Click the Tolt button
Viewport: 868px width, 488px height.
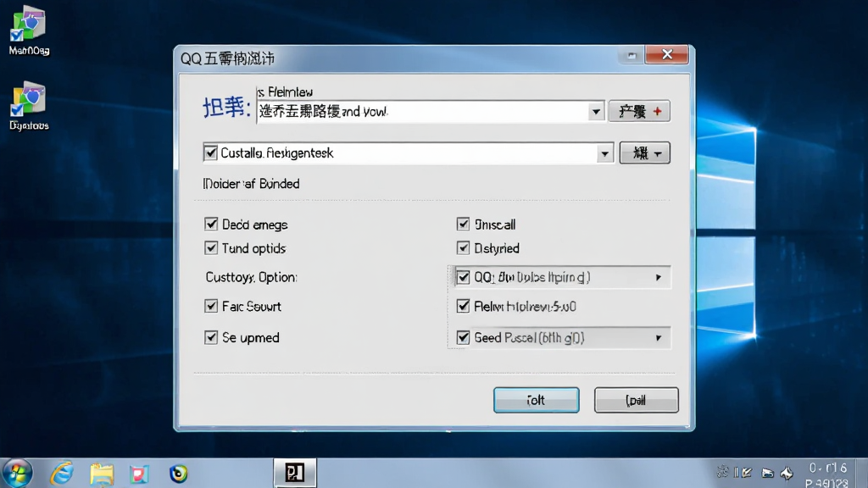(x=537, y=400)
